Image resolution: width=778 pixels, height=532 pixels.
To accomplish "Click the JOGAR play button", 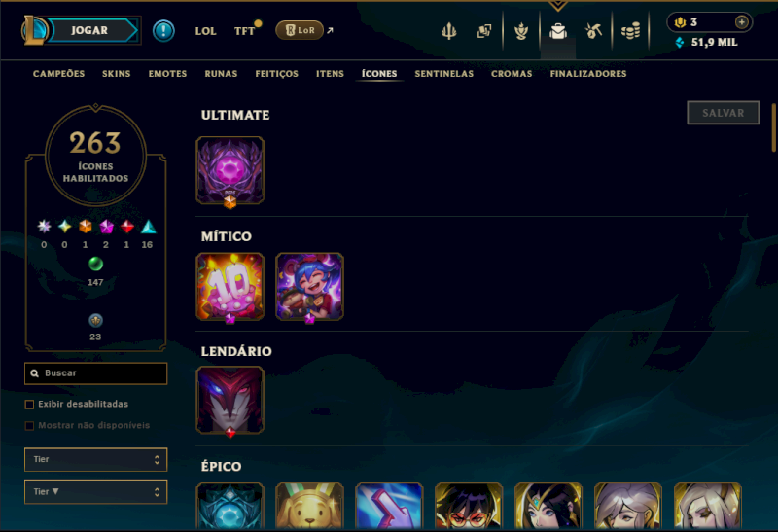I will coord(91,30).
